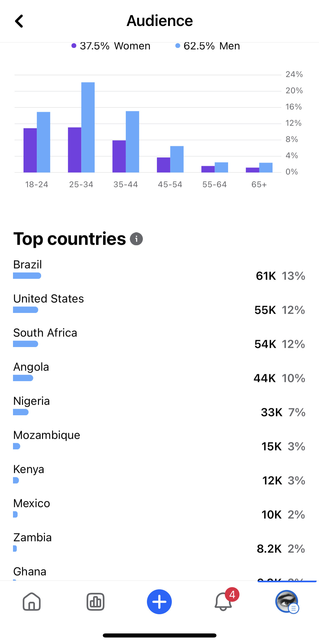This screenshot has height=644, width=319.
Task: Select the United States country label
Action: (49, 299)
